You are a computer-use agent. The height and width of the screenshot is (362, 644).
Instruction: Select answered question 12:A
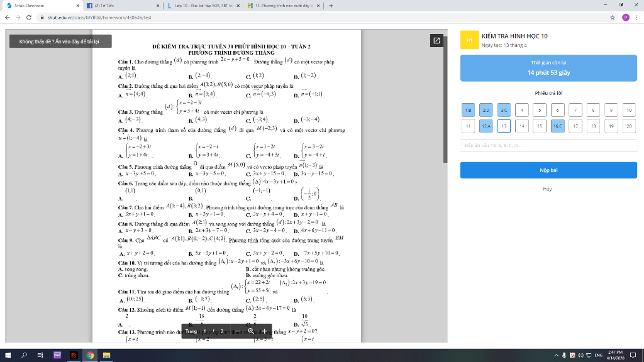[486, 126]
